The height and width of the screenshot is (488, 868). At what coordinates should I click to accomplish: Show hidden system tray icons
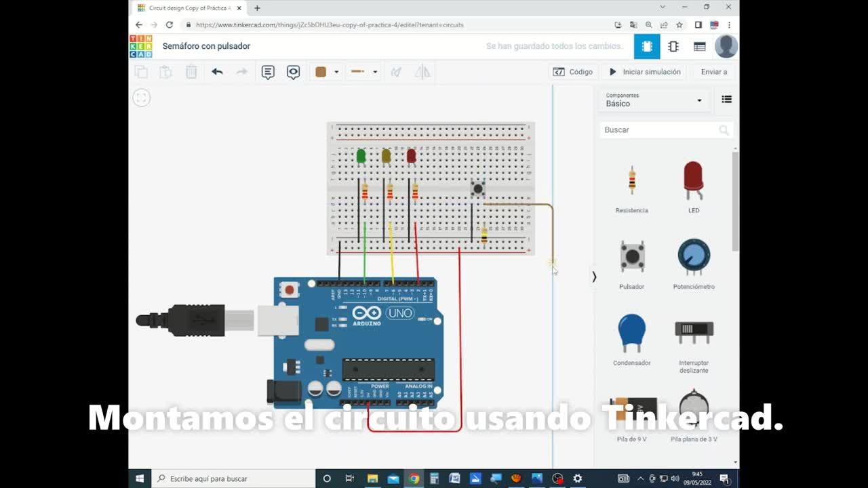(642, 479)
